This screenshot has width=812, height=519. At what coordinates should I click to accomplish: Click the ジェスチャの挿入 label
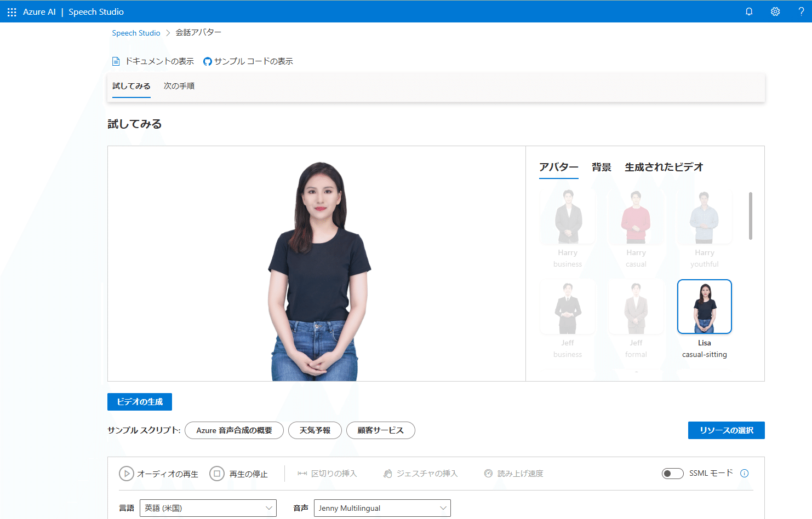point(427,474)
